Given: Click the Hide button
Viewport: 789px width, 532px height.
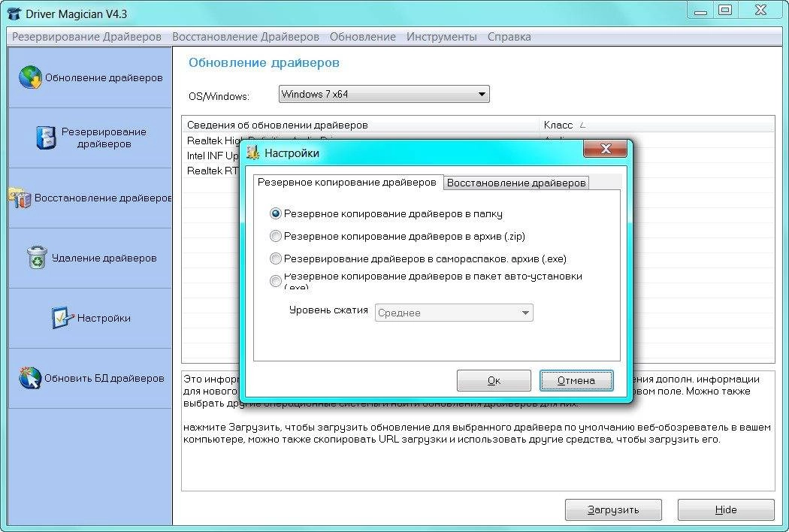Looking at the screenshot, I should 726,510.
